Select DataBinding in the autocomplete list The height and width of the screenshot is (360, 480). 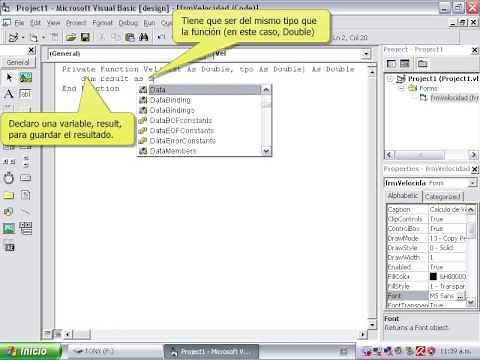click(199, 100)
